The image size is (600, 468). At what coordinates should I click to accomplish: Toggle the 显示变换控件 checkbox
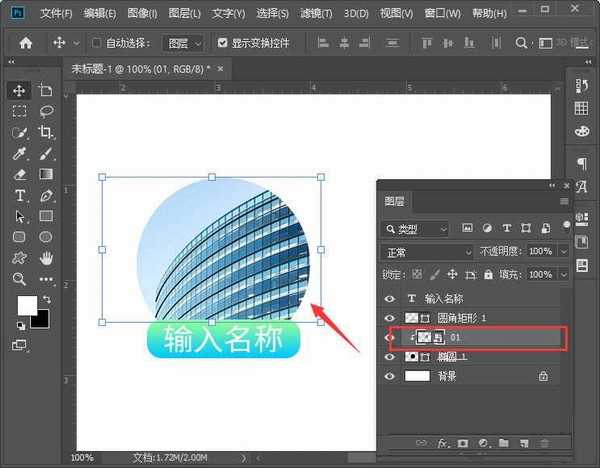pos(222,44)
